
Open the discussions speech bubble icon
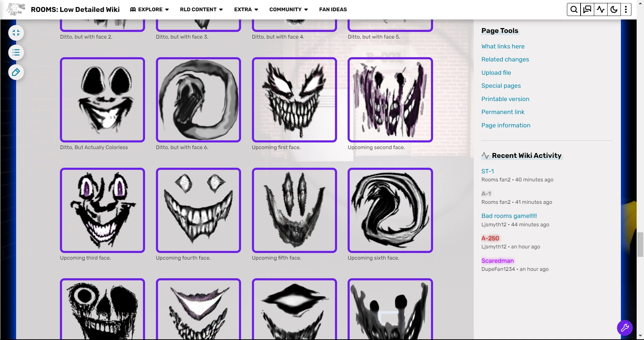tap(587, 9)
